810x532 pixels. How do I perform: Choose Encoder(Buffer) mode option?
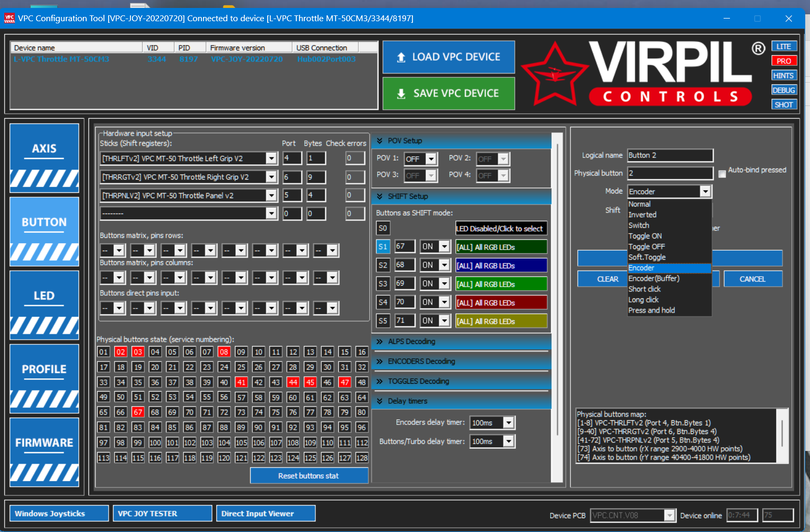tap(669, 279)
